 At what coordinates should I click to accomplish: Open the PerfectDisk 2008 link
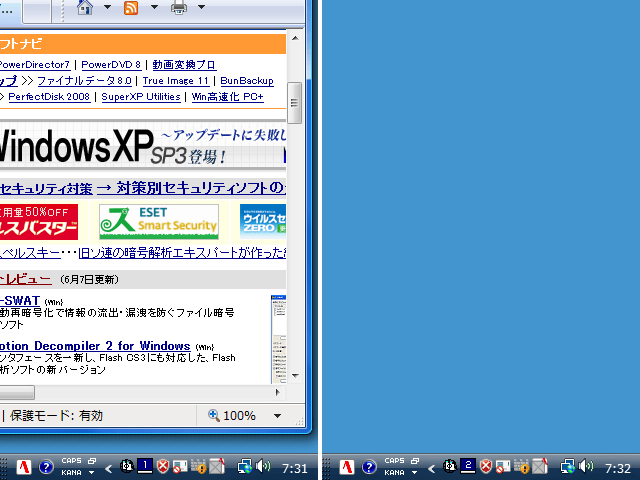49,97
